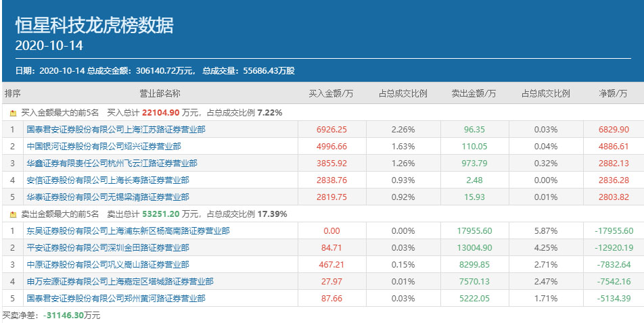Open 华泰证券无锡梁清路证券营业部 link
Screen dimensions: 644x323
point(108,197)
